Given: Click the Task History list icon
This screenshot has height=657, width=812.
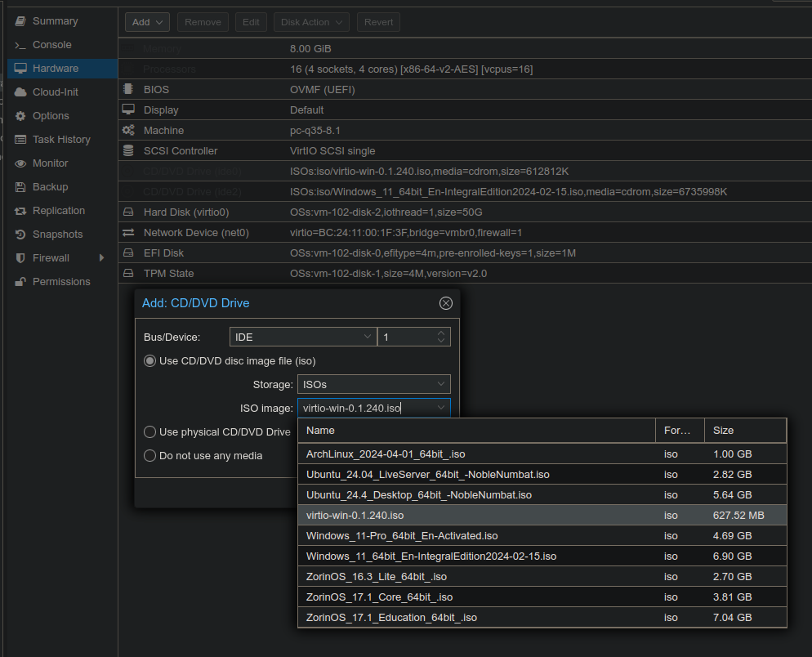Looking at the screenshot, I should 20,140.
